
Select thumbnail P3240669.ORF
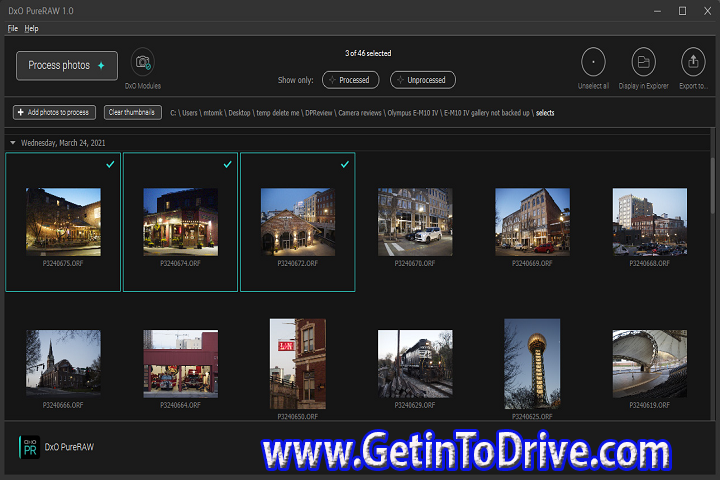[x=533, y=222]
